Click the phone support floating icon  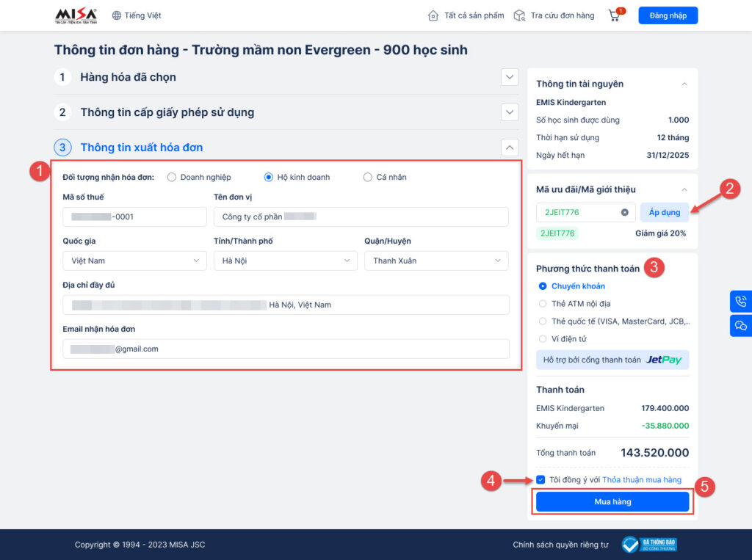click(x=741, y=302)
